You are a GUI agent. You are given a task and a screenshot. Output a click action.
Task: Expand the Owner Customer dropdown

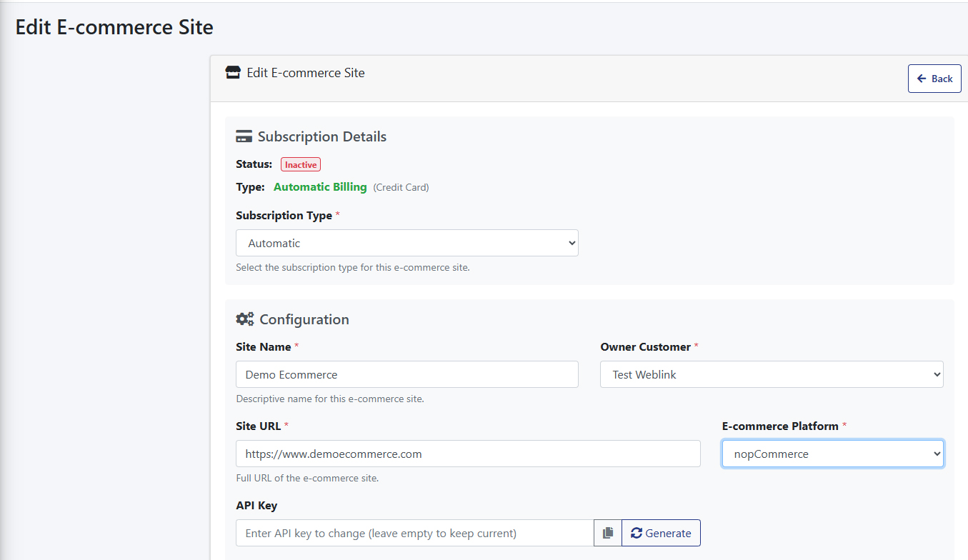pos(771,374)
